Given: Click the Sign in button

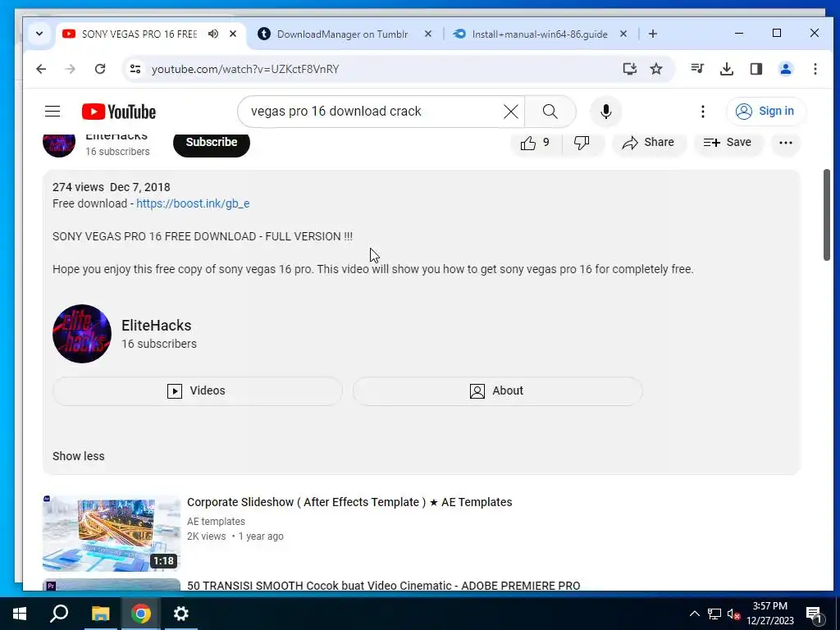Looking at the screenshot, I should (x=765, y=112).
